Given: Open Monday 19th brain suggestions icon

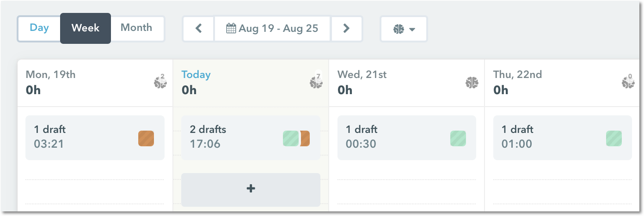Looking at the screenshot, I should tap(160, 82).
